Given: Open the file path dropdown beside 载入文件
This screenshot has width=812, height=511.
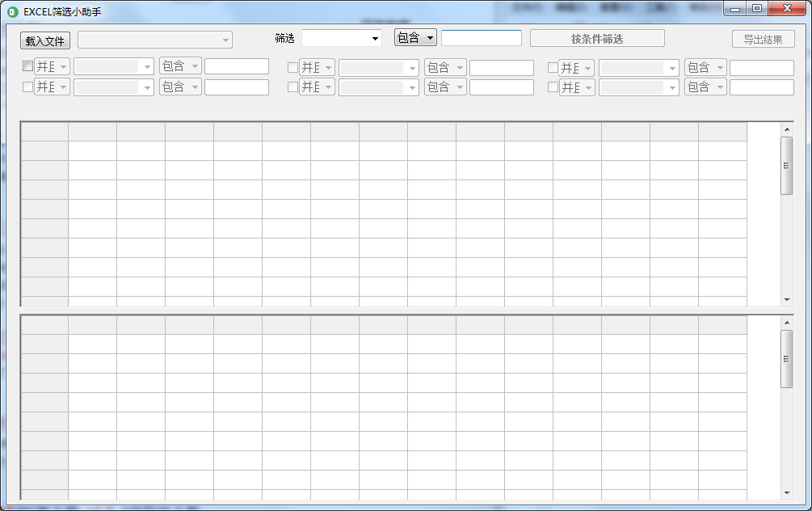Looking at the screenshot, I should 155,40.
